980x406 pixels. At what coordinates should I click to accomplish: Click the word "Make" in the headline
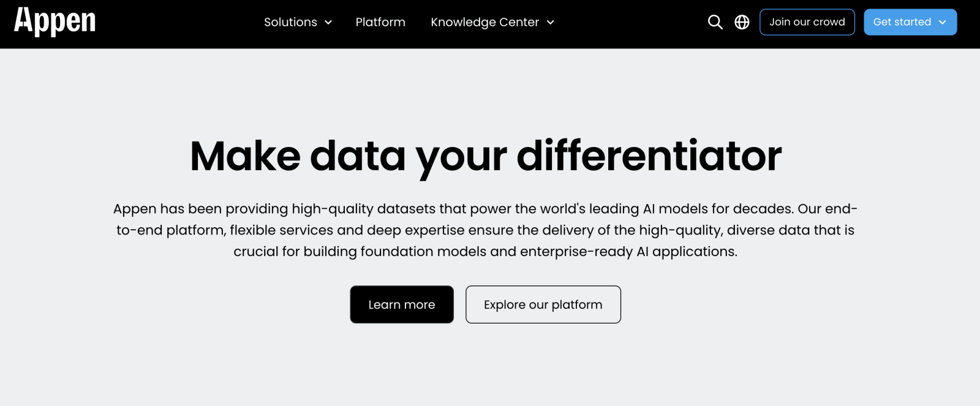(245, 156)
